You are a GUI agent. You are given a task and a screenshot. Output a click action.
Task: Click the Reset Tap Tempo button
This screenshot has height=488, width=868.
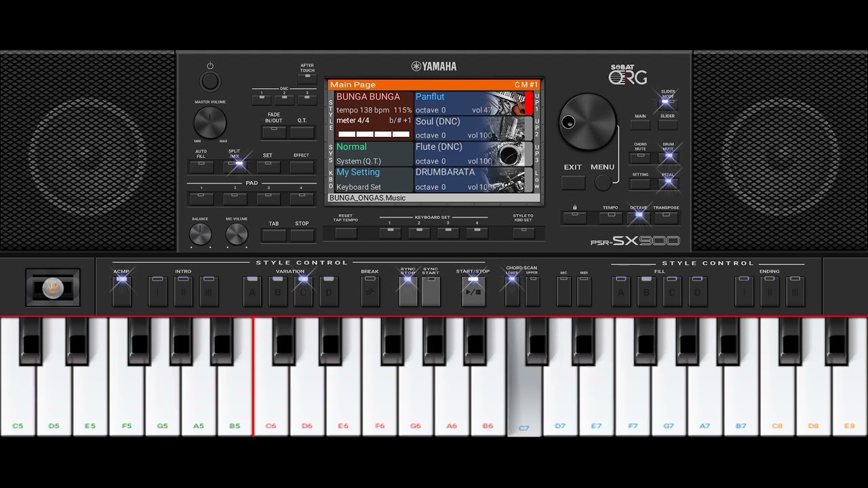[x=346, y=232]
